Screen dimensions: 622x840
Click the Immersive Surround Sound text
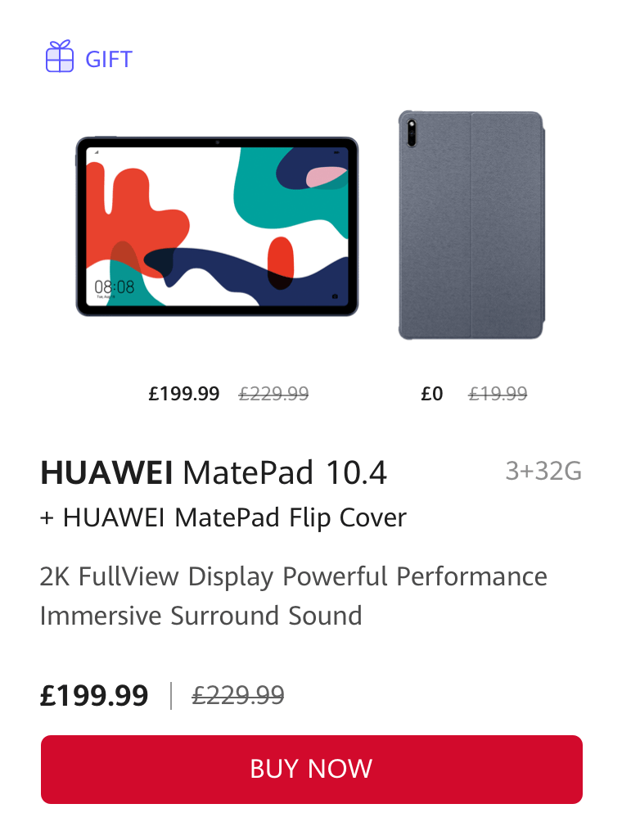[x=201, y=616]
